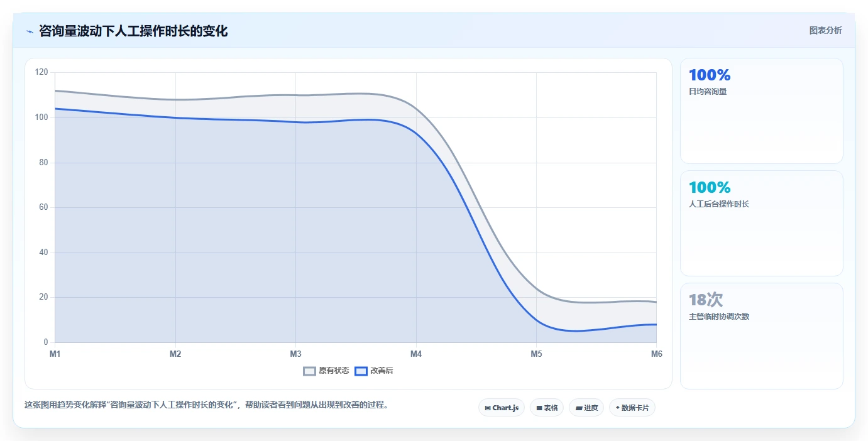The height and width of the screenshot is (441, 868).
Task: Click the chart title 咨询量波动下人工操作时长的变化
Action: 133,31
